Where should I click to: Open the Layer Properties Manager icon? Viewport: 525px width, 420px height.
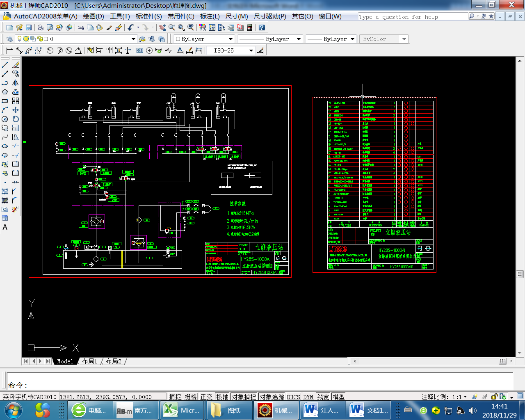click(x=10, y=39)
